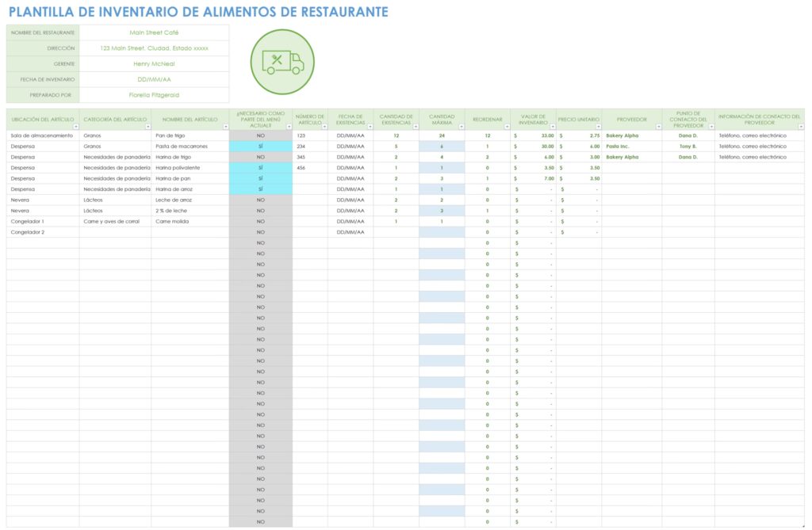Click the green delivery truck icon
Viewport: 812px width, 530px height.
click(282, 62)
